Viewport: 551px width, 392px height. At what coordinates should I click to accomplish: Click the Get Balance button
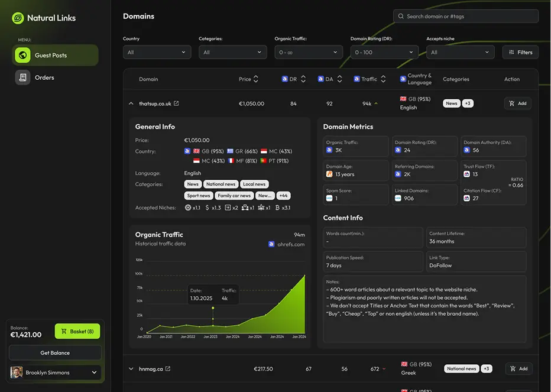pos(55,353)
